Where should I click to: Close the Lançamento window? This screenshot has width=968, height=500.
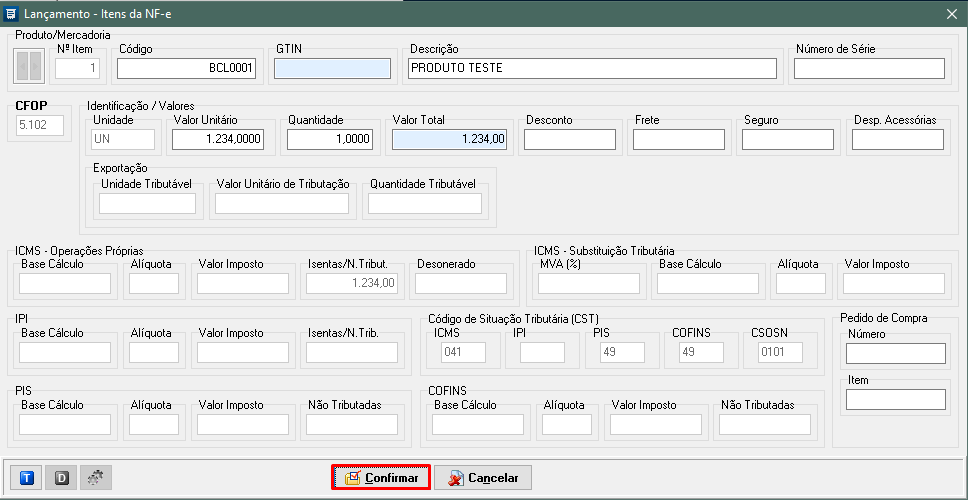[x=951, y=13]
